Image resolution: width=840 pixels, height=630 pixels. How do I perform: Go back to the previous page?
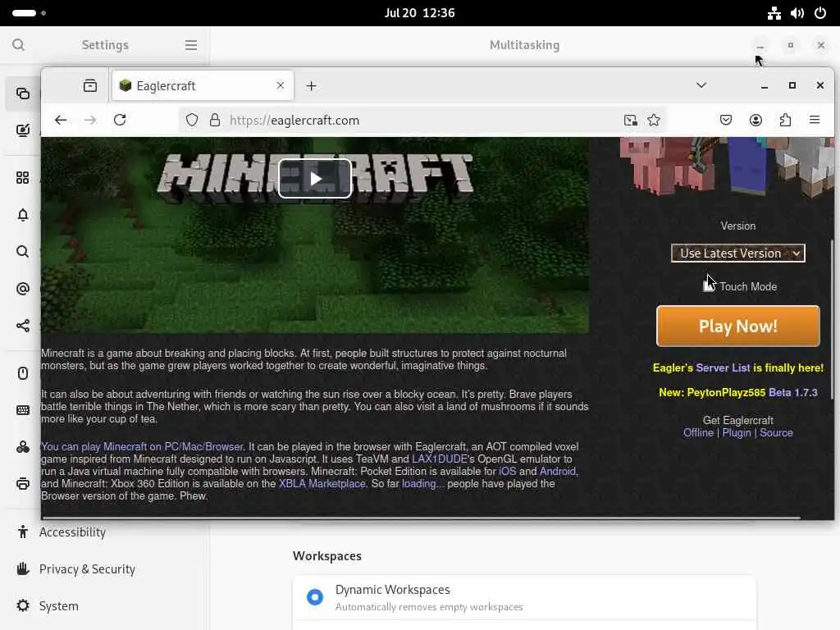61,120
